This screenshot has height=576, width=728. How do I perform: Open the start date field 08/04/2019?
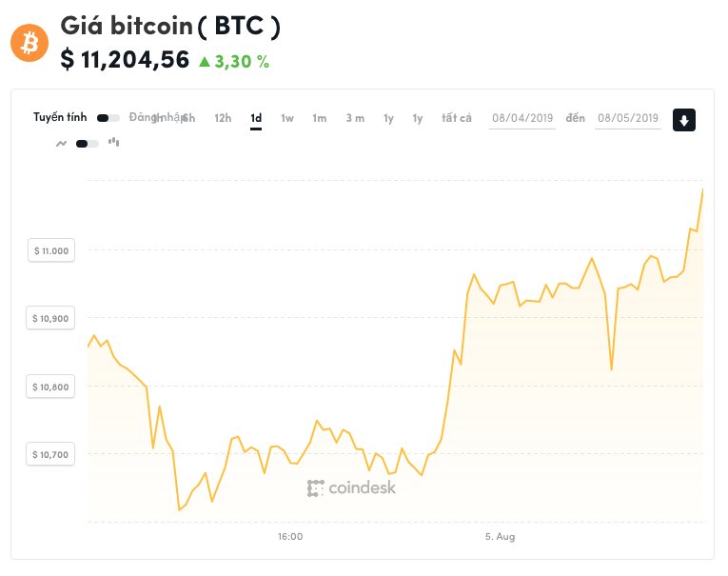522,118
